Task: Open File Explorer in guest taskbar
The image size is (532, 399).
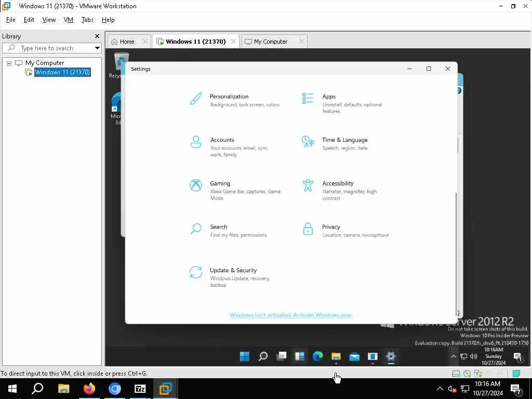Action: [336, 356]
